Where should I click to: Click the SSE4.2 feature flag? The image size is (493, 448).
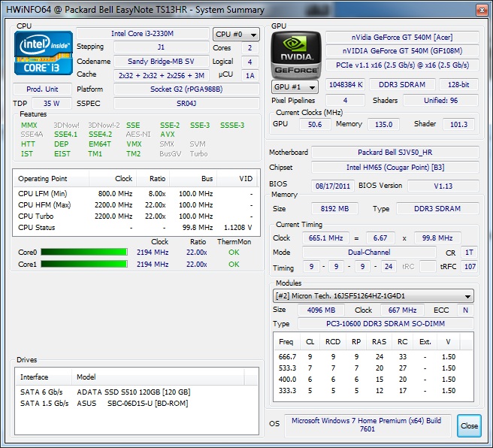point(100,135)
